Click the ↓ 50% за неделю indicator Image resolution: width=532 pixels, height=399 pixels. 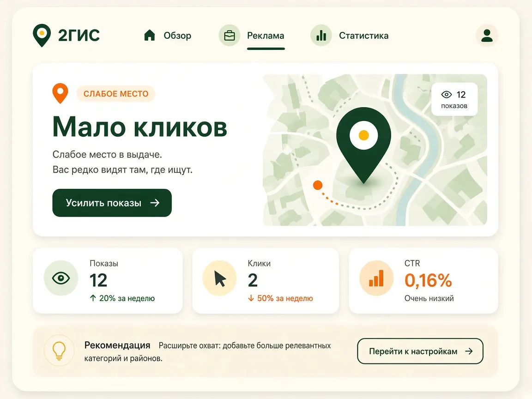[x=280, y=298]
